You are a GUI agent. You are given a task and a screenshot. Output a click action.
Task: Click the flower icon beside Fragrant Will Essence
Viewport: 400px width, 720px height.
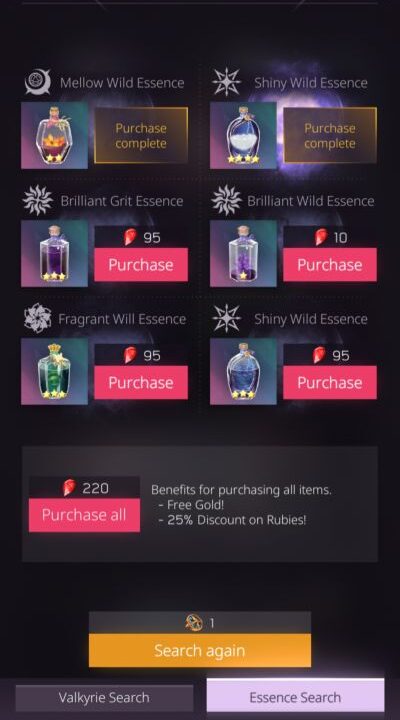click(x=38, y=318)
